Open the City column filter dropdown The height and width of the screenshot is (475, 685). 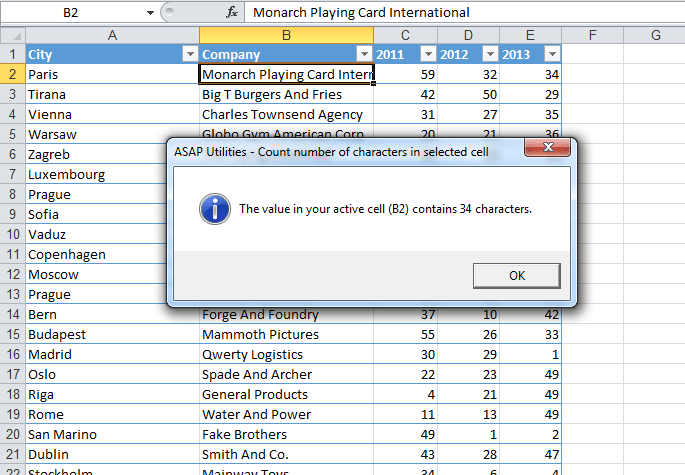click(x=189, y=55)
